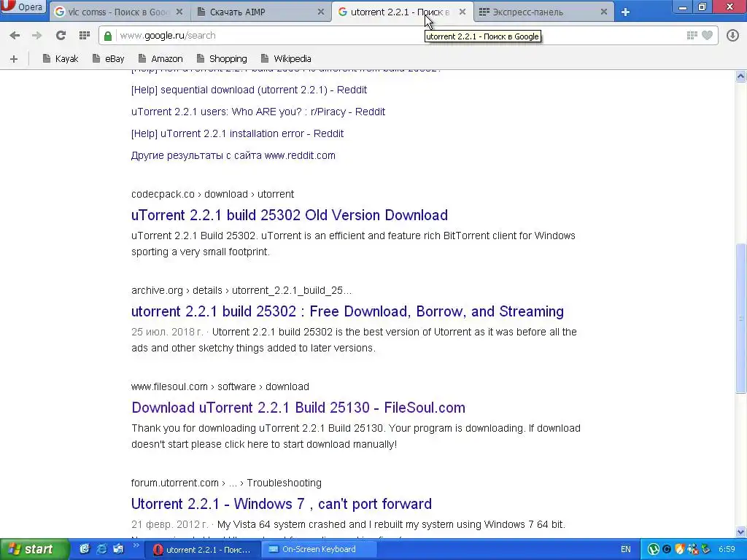Image resolution: width=747 pixels, height=560 pixels.
Task: Open the Opera main menu button
Action: tap(23, 7)
